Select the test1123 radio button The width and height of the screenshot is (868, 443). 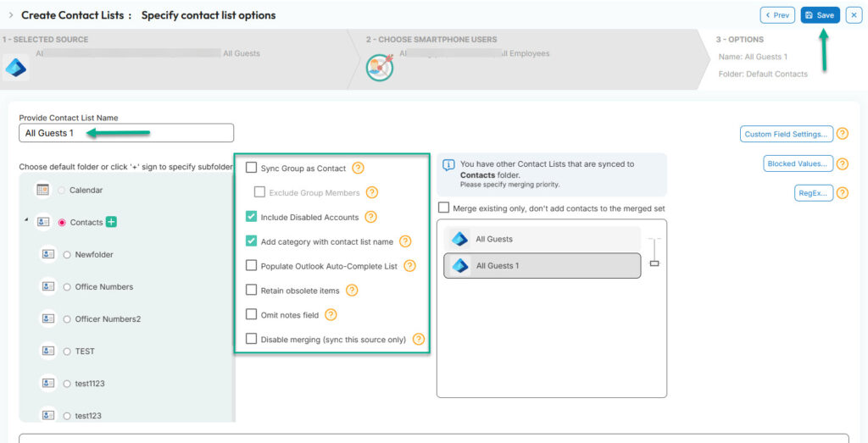tap(67, 383)
